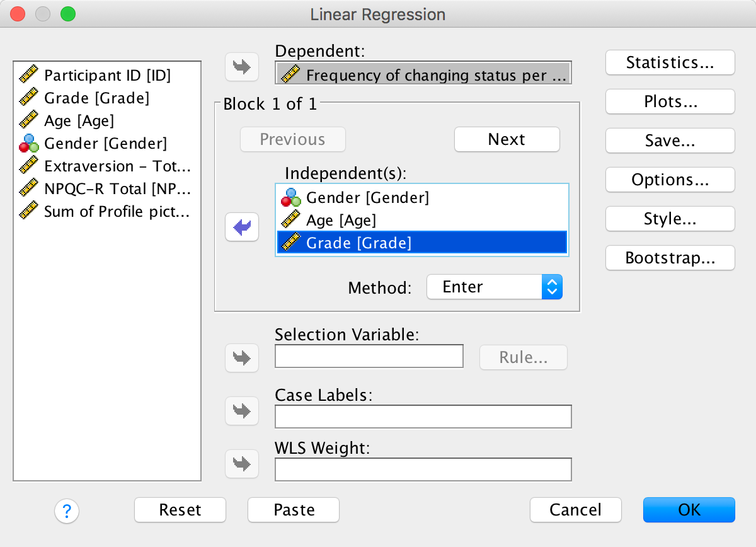The height and width of the screenshot is (547, 756).
Task: Click the arrow button next to Dependent field
Action: (242, 67)
